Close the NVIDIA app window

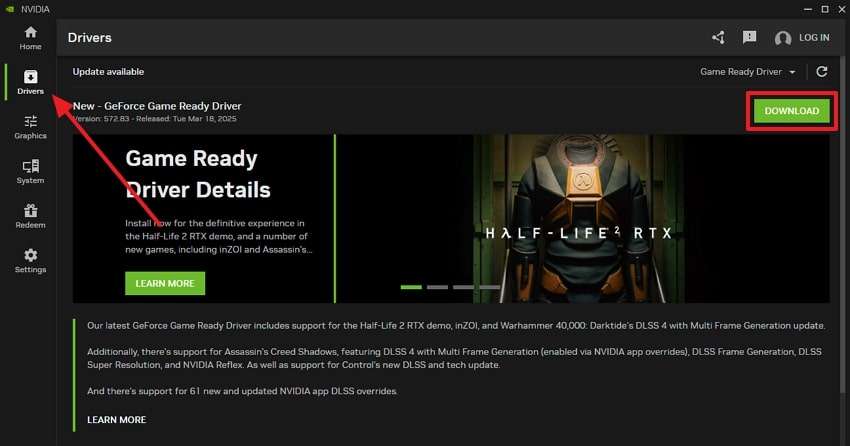click(841, 9)
